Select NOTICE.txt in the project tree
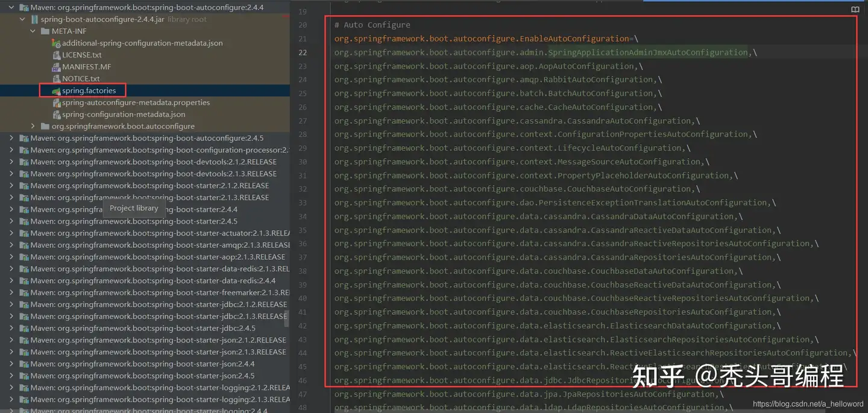The image size is (868, 413). (81, 79)
